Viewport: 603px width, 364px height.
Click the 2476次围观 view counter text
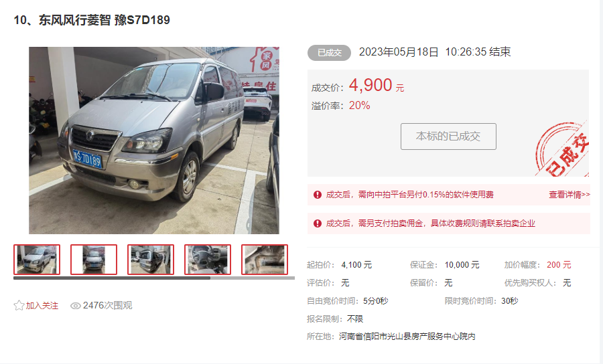pyautogui.click(x=108, y=306)
